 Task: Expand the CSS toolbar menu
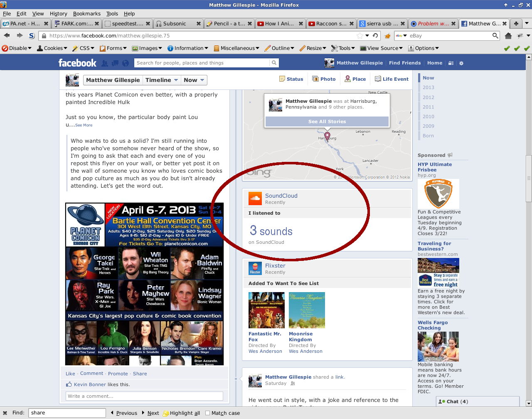pos(83,48)
